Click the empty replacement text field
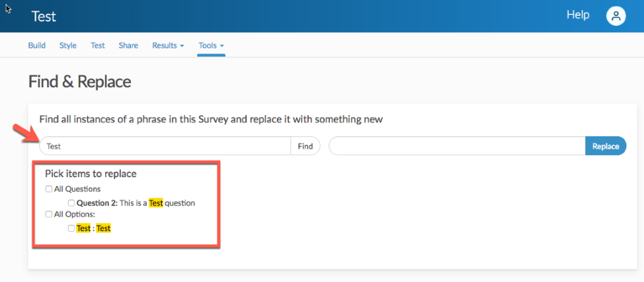The width and height of the screenshot is (644, 282). [456, 146]
